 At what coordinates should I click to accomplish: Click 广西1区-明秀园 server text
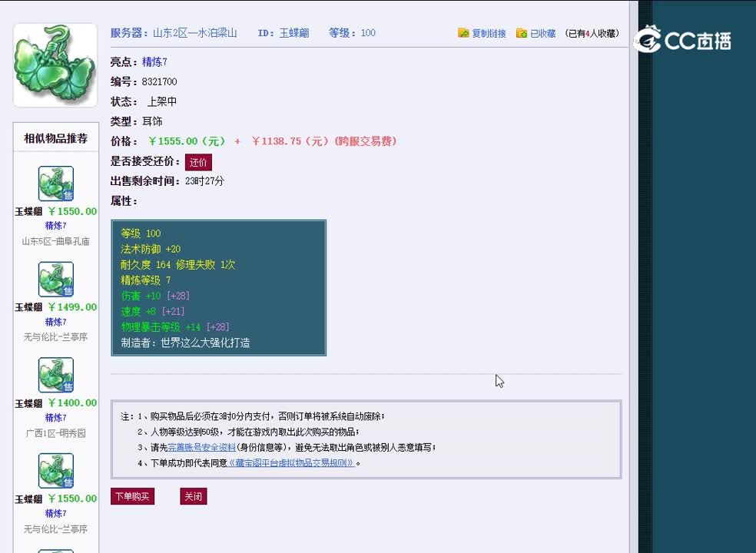(55, 433)
